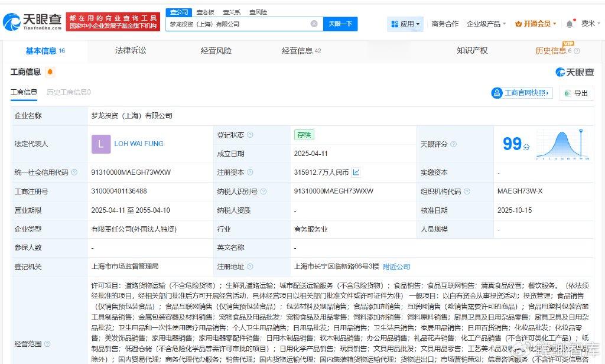
Task: Show help for 登记状态
Action: point(250,135)
